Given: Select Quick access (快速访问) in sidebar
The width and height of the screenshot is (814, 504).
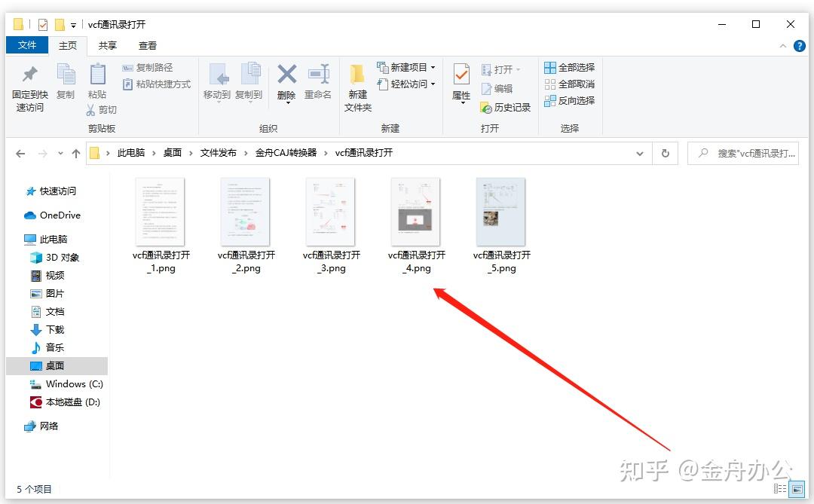Looking at the screenshot, I should [51, 191].
